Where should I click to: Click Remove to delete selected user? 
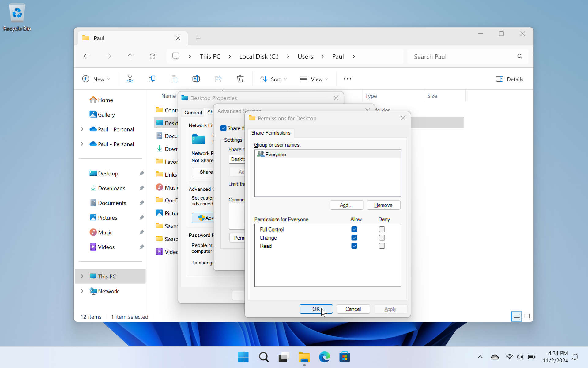click(383, 205)
